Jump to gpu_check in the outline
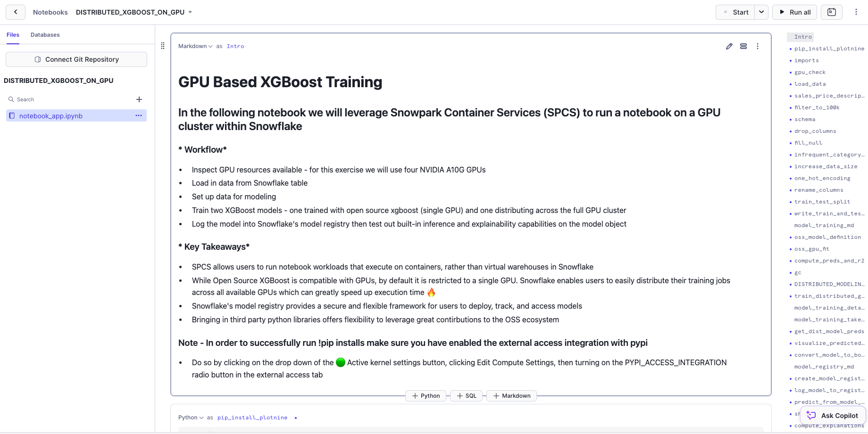Screen dimensions: 868x434 [810, 72]
